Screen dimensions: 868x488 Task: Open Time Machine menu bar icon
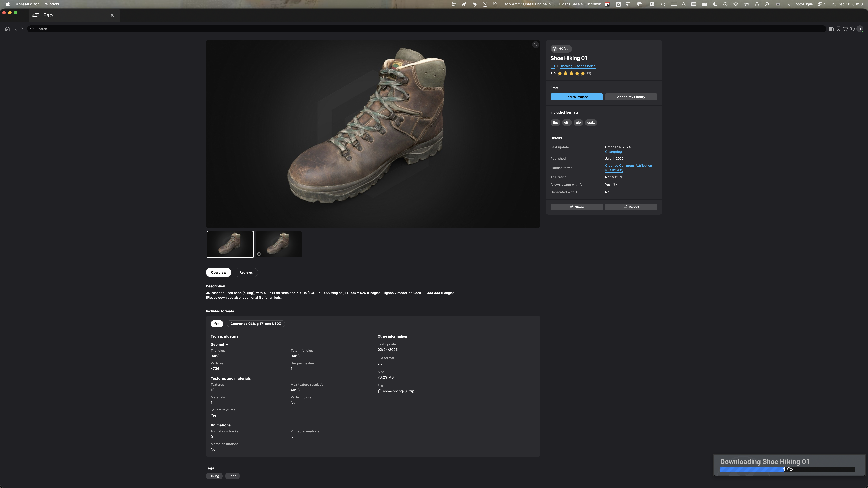pyautogui.click(x=663, y=4)
